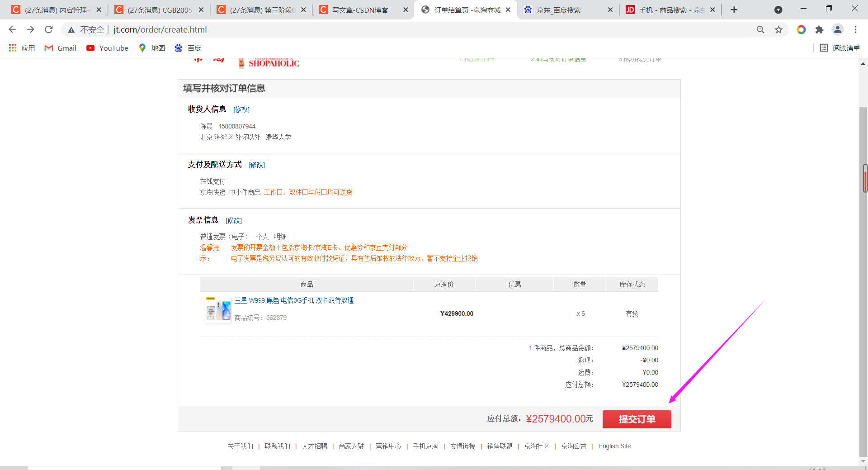Open the 京淘公益 footer link
The image size is (868, 470).
(574, 446)
